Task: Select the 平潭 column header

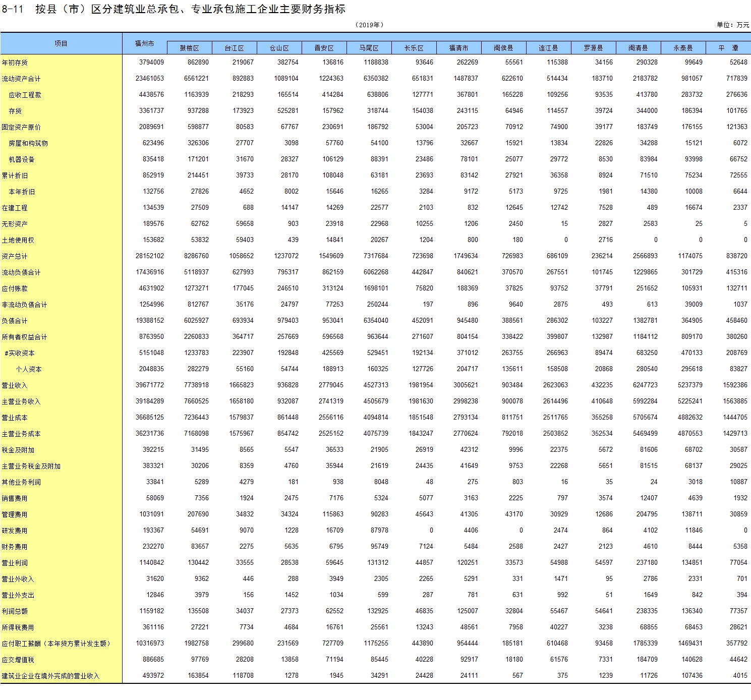Action: click(728, 48)
